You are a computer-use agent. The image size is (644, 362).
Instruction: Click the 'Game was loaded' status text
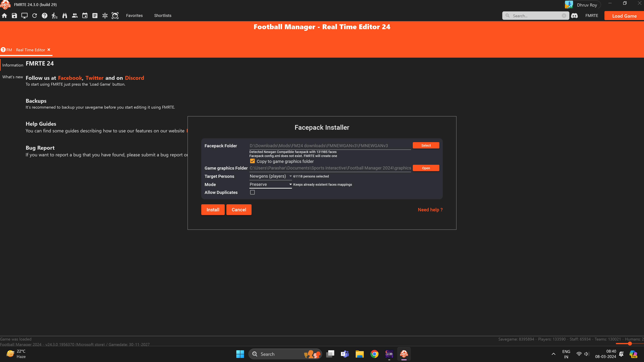pyautogui.click(x=16, y=339)
